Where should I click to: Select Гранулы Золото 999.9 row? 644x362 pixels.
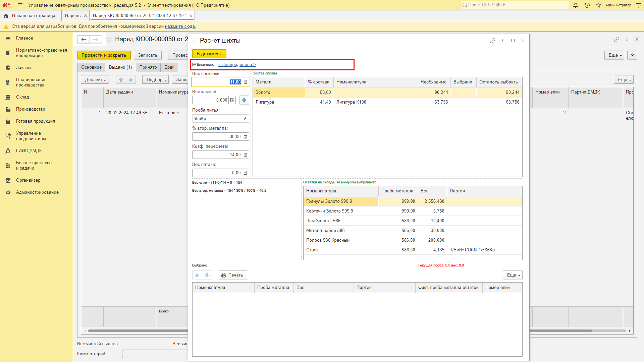point(413,201)
